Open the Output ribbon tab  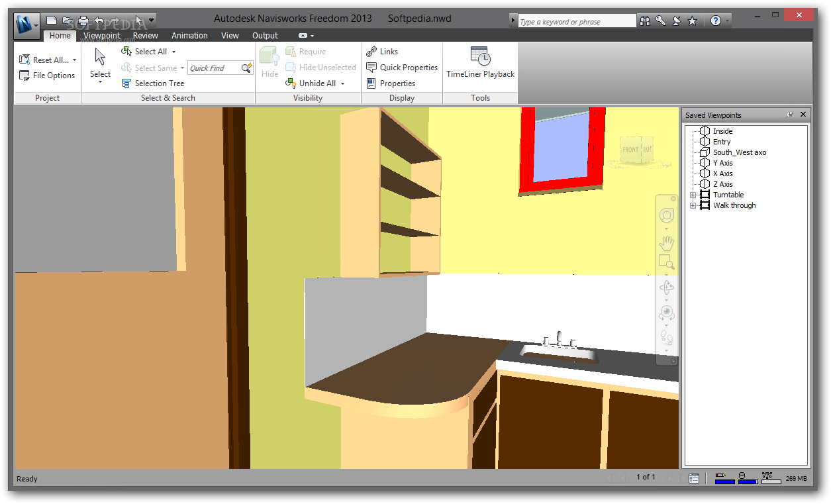265,36
